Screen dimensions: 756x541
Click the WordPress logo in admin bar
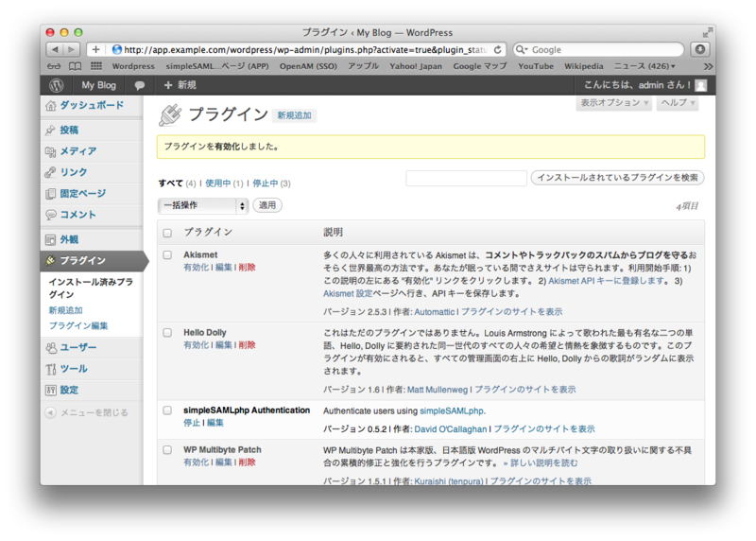pos(57,85)
